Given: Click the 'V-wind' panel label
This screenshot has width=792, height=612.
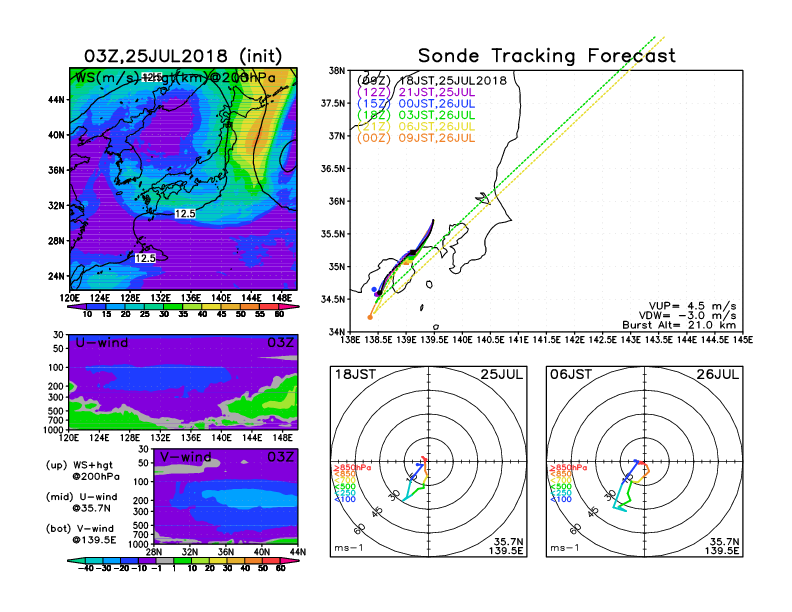Looking at the screenshot, I should click(185, 457).
